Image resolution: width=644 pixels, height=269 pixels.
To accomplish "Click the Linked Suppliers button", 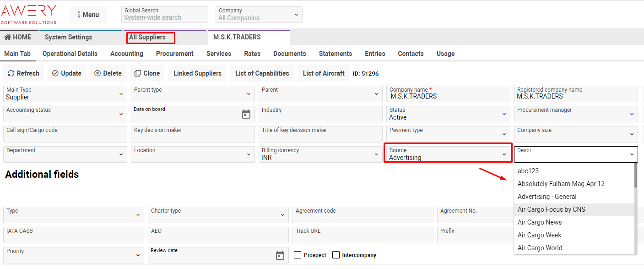I will pyautogui.click(x=197, y=73).
